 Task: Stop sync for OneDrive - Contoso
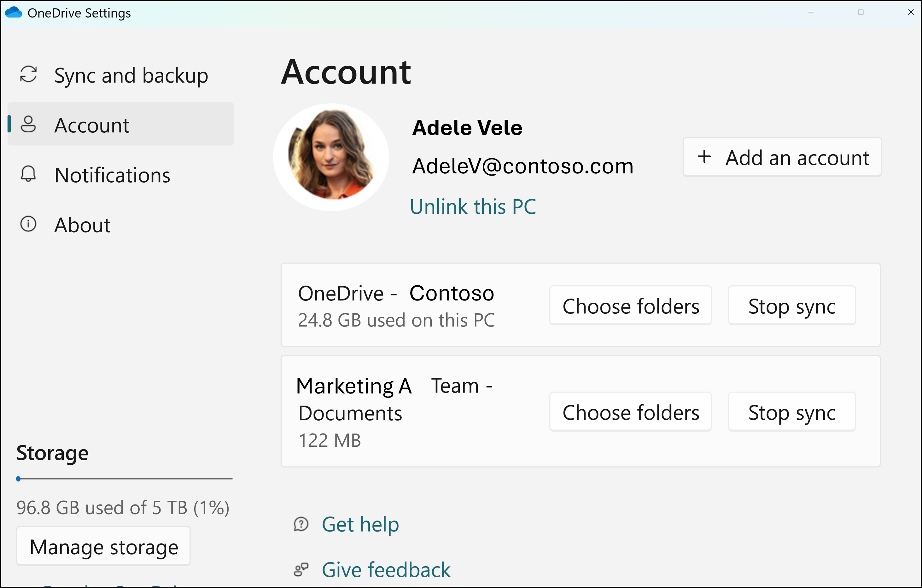tap(792, 305)
